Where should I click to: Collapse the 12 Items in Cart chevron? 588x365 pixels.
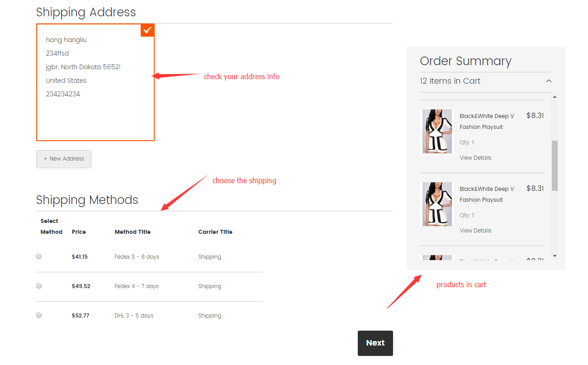pyautogui.click(x=549, y=81)
